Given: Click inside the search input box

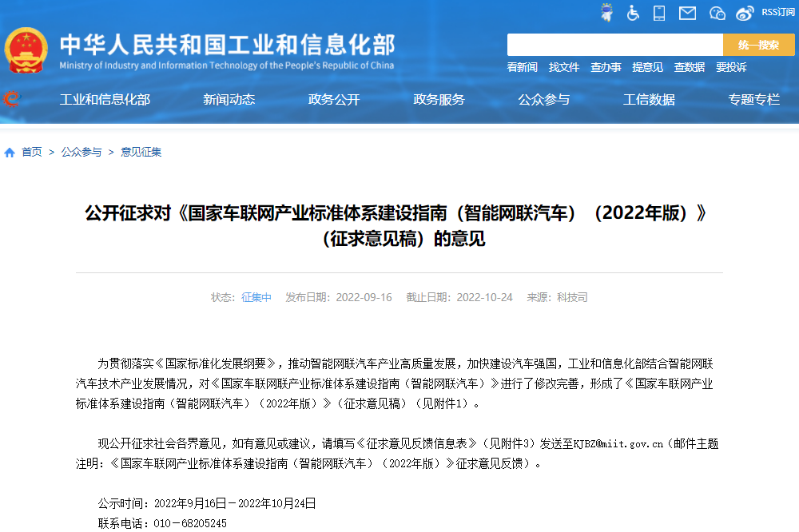Looking at the screenshot, I should point(615,44).
